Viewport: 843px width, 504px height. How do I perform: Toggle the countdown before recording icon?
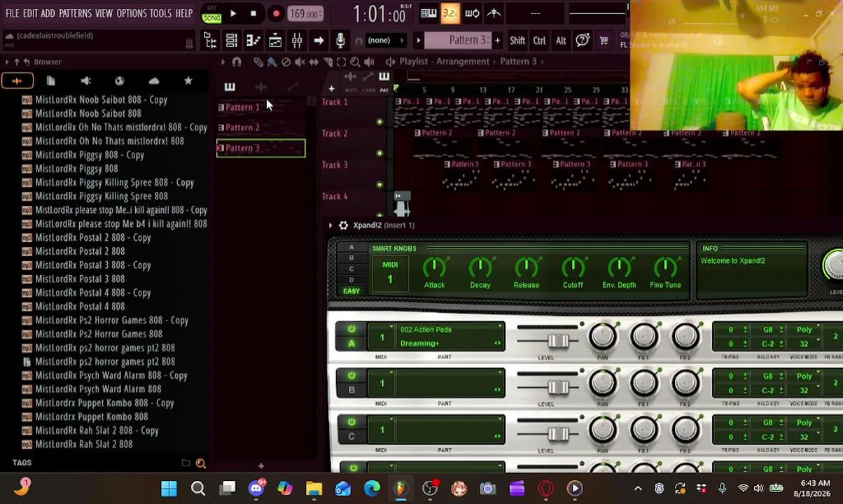[x=450, y=13]
